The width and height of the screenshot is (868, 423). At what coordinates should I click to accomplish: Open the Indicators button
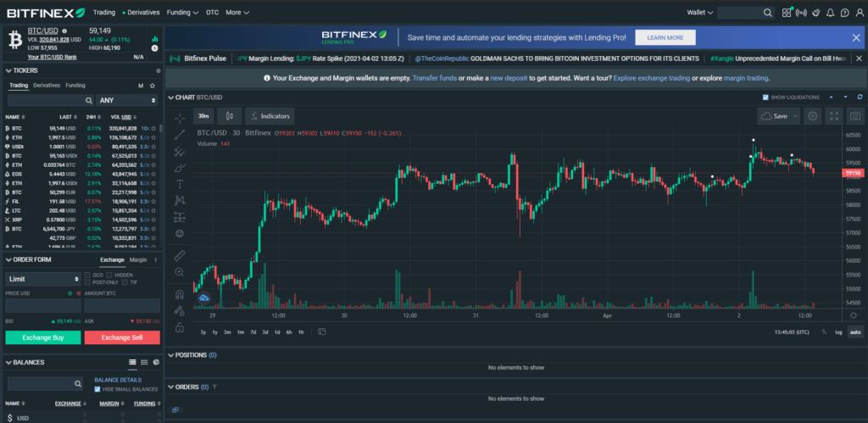coord(270,116)
